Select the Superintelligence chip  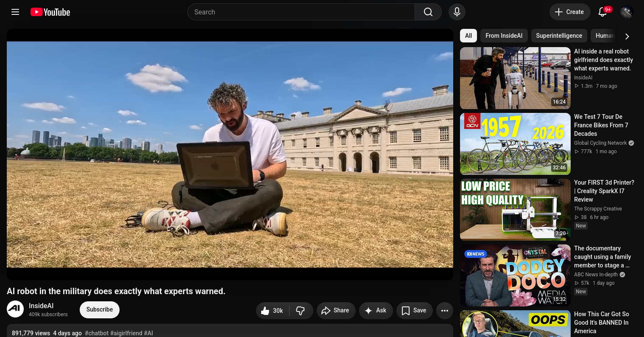[x=559, y=36]
